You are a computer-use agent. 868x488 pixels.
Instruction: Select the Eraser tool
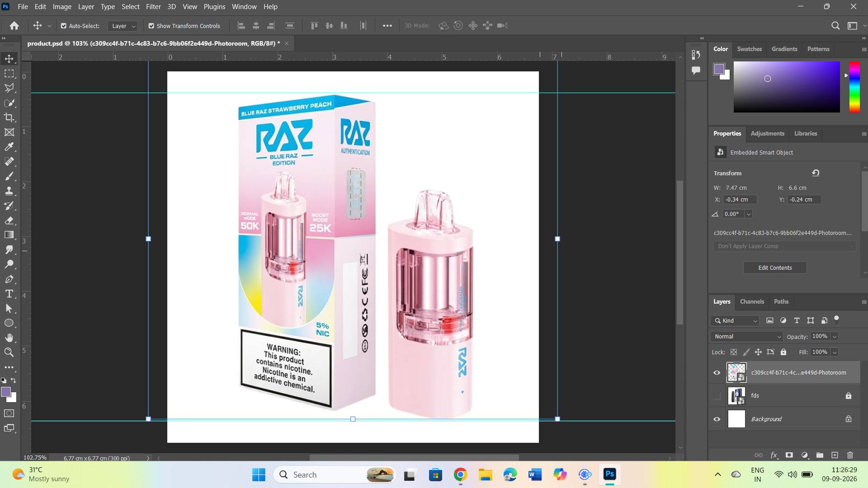(9, 221)
